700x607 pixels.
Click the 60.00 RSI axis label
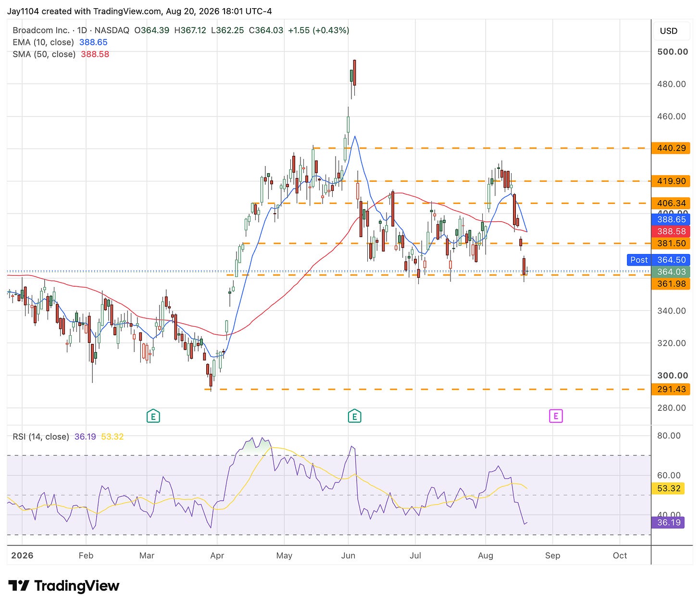tap(669, 475)
